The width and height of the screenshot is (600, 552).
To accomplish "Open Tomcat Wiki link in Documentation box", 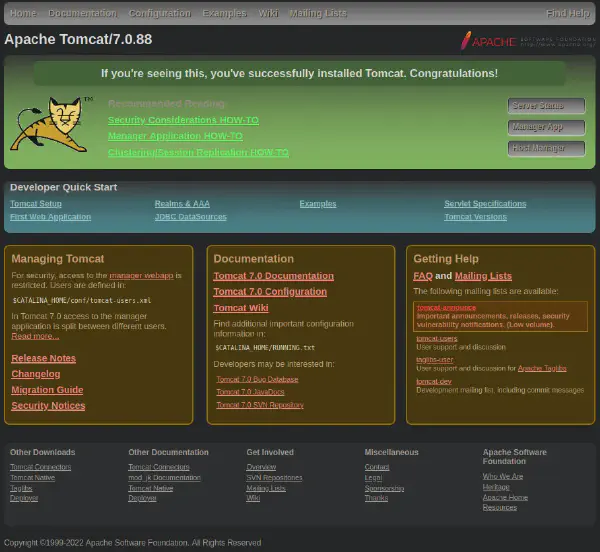I will pyautogui.click(x=241, y=308).
